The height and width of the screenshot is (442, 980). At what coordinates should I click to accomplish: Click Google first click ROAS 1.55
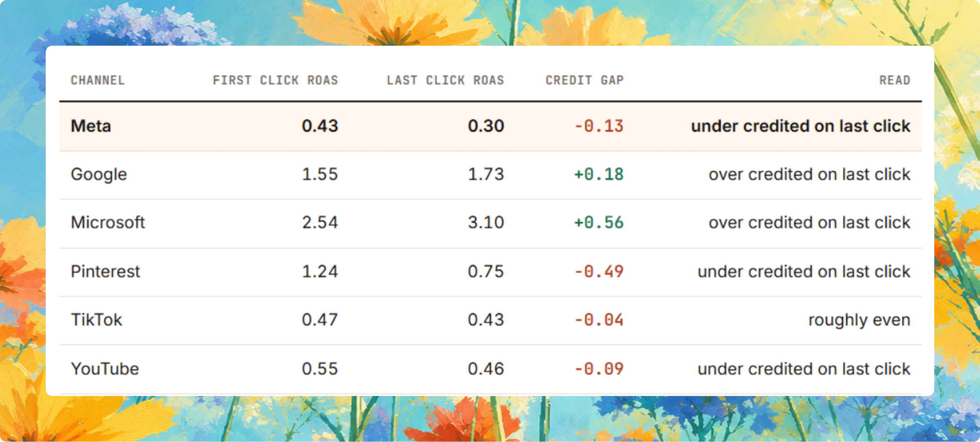pyautogui.click(x=320, y=175)
